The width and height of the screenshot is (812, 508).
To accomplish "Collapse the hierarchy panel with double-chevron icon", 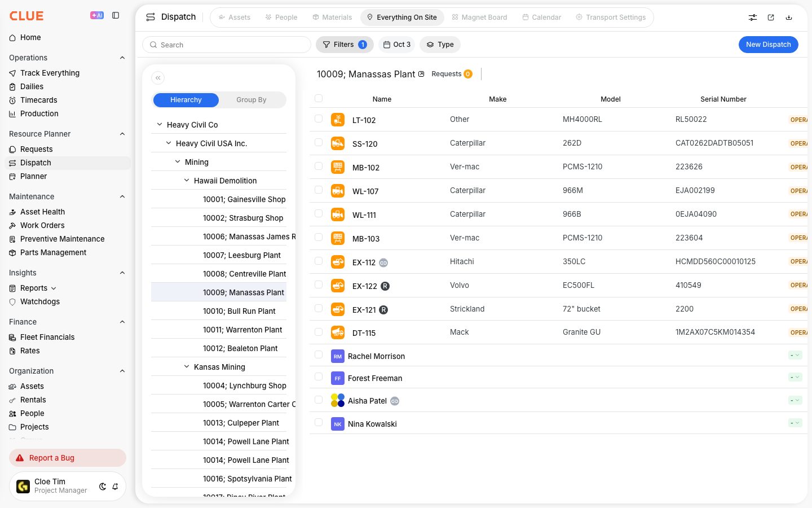I will pyautogui.click(x=158, y=78).
